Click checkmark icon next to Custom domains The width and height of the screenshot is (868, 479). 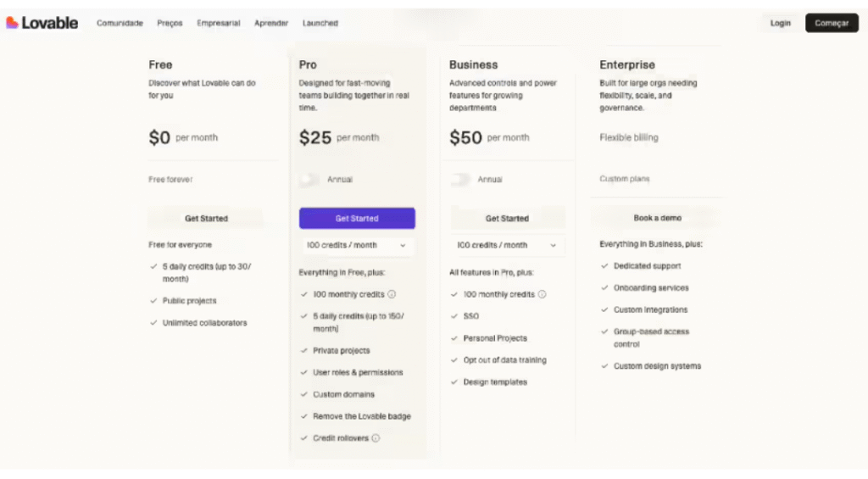[303, 394]
